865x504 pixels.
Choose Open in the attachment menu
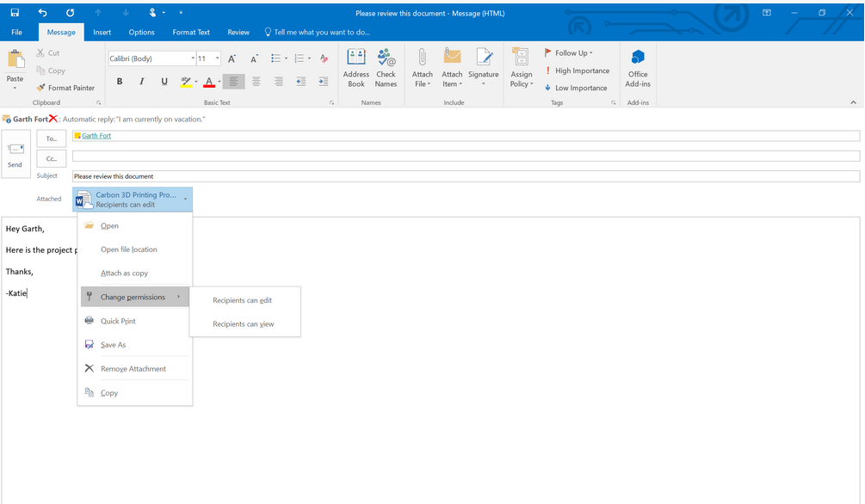(135, 225)
